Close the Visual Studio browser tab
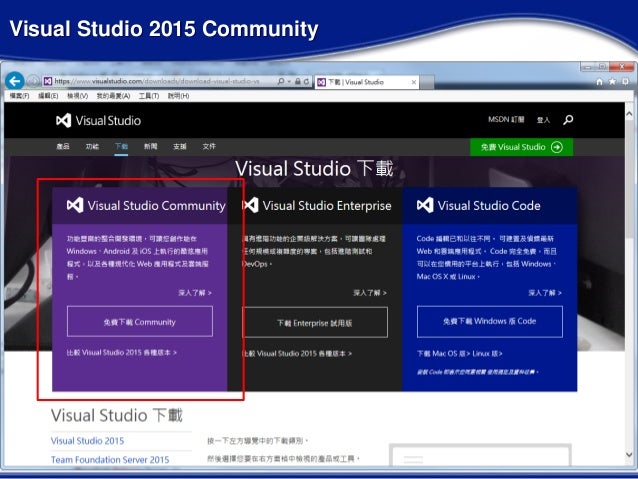The image size is (638, 479). point(414,82)
